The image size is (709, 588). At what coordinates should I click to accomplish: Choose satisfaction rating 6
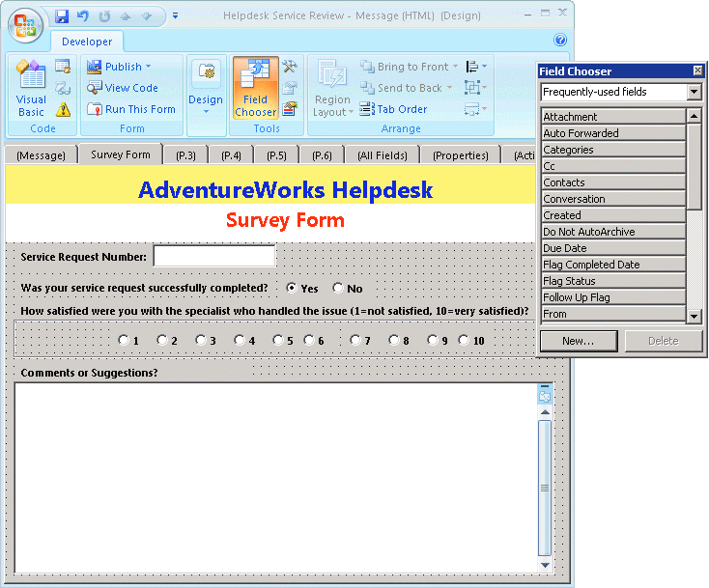click(309, 340)
